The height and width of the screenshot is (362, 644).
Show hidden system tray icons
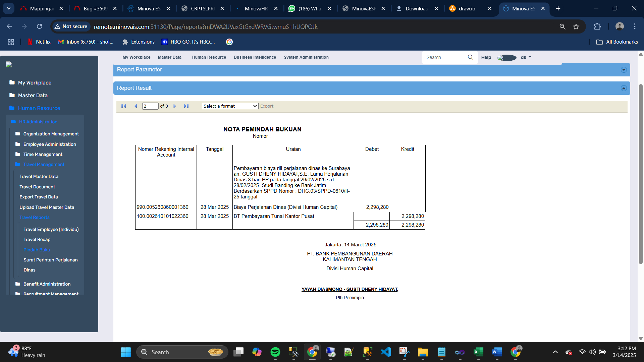555,352
